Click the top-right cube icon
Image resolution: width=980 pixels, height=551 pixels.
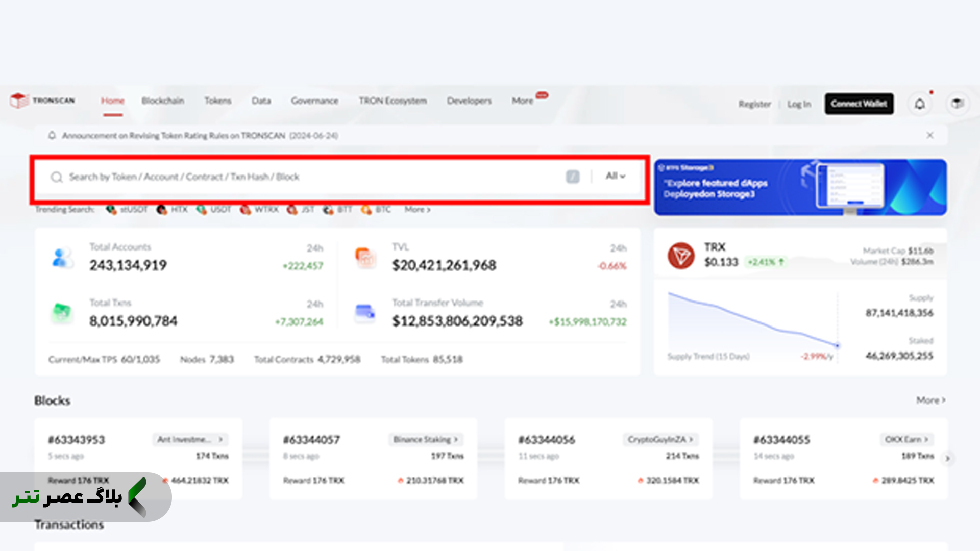957,104
